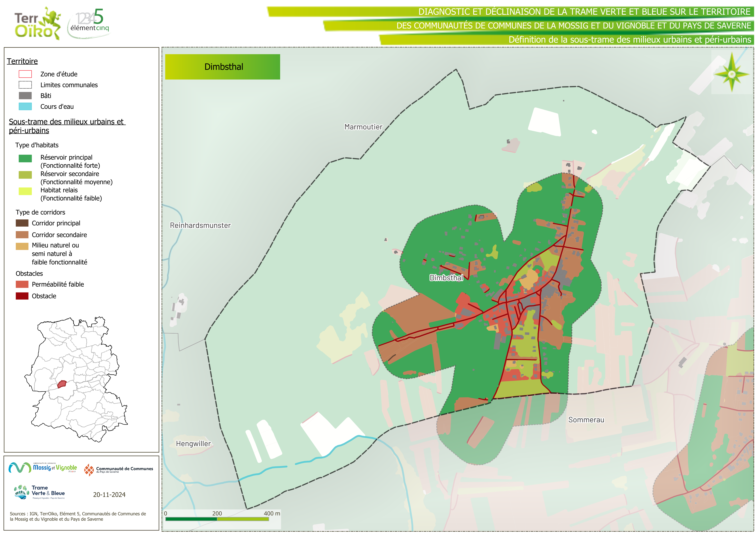Click the dotted Limites communales legend symbol
Screen dimensions: 756x534
point(25,85)
